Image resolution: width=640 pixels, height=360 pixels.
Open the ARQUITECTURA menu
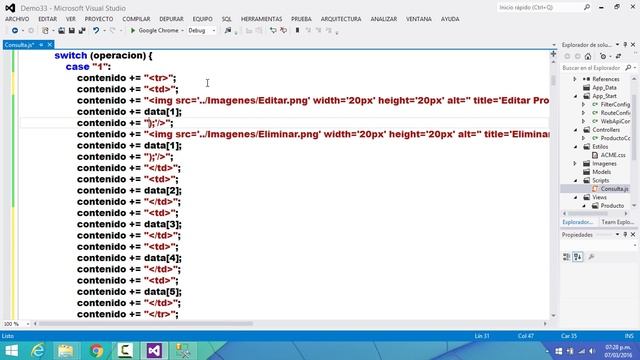341,19
